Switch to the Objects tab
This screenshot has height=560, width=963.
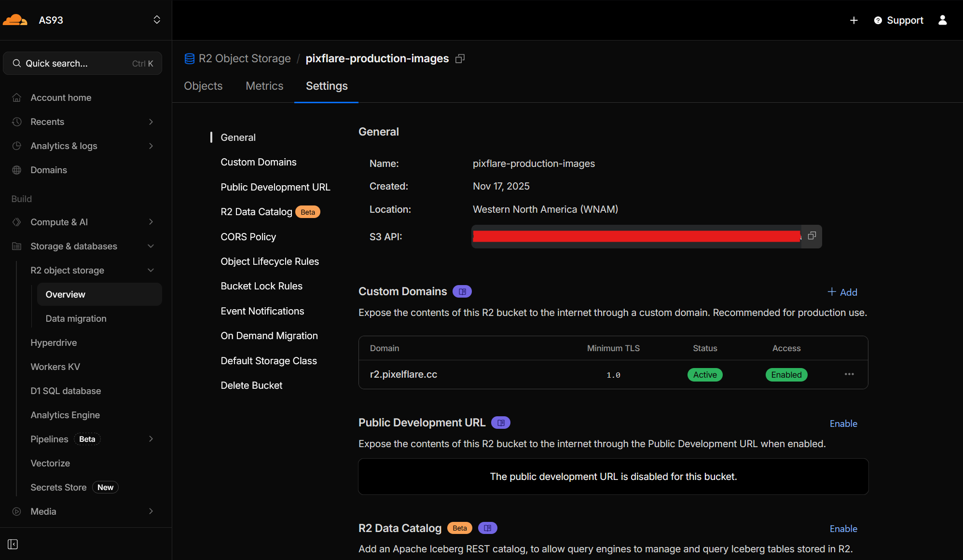[x=203, y=86]
